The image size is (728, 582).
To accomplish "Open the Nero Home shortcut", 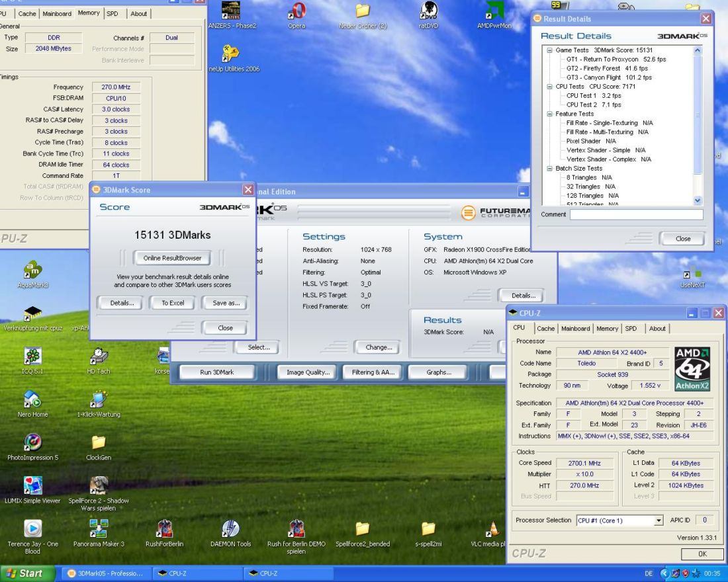I will pos(32,400).
